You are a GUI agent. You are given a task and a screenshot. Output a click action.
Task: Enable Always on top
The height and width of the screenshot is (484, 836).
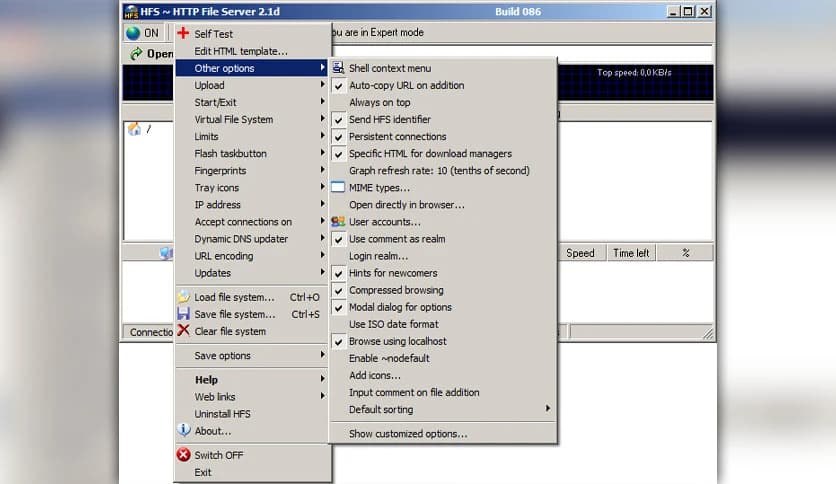(443, 102)
